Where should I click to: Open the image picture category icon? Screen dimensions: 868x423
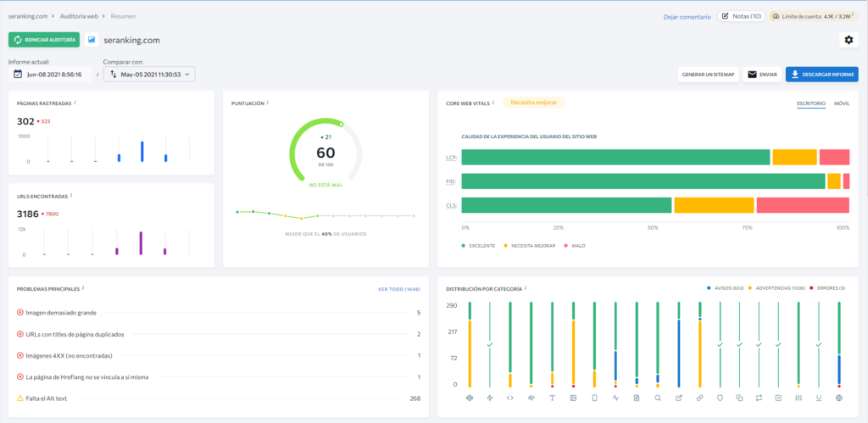coord(574,398)
